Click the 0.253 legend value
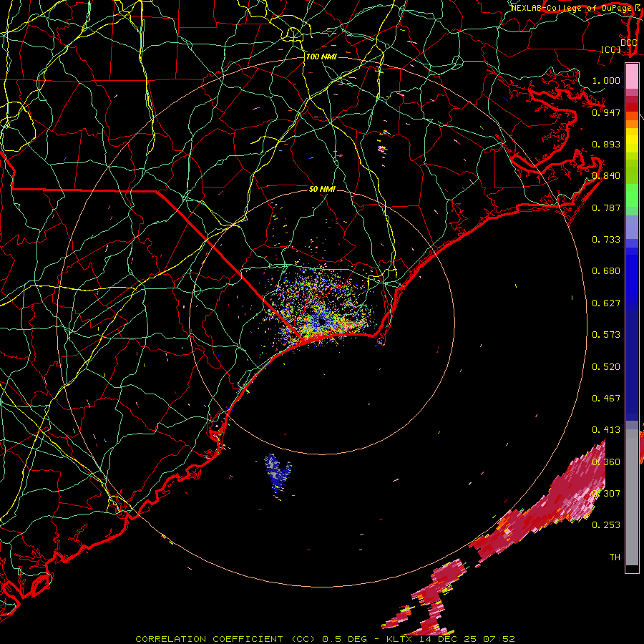The height and width of the screenshot is (644, 644). [x=606, y=525]
